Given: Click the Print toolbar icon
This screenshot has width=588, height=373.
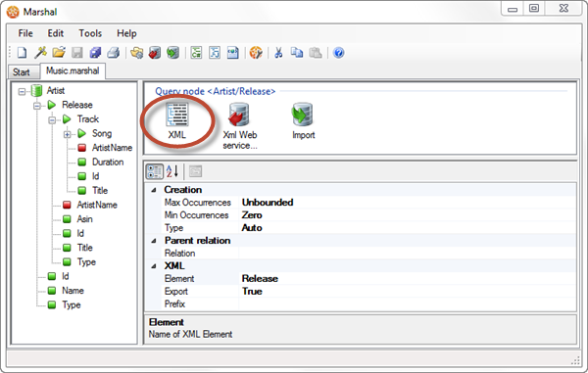Looking at the screenshot, I should (114, 53).
